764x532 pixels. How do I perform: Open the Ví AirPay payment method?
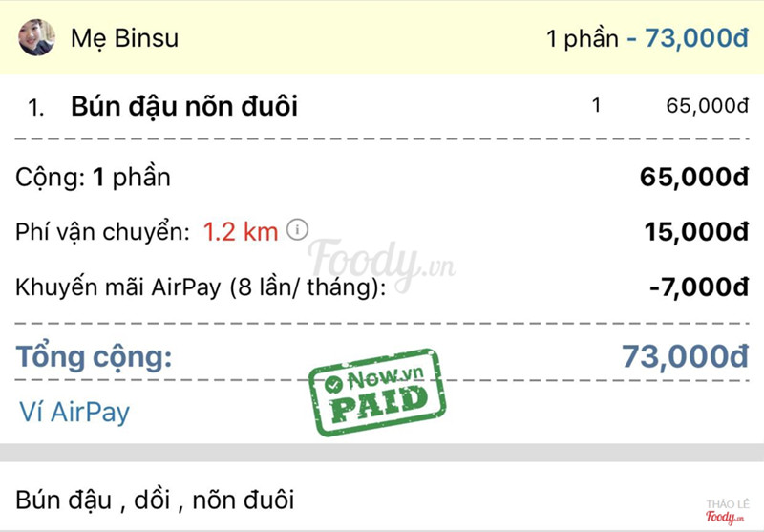click(x=74, y=412)
